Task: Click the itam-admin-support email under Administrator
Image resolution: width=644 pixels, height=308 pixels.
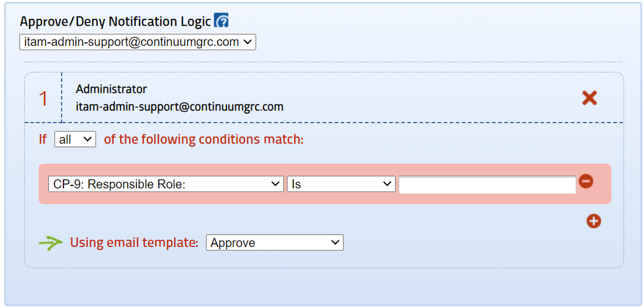Action: tap(179, 107)
